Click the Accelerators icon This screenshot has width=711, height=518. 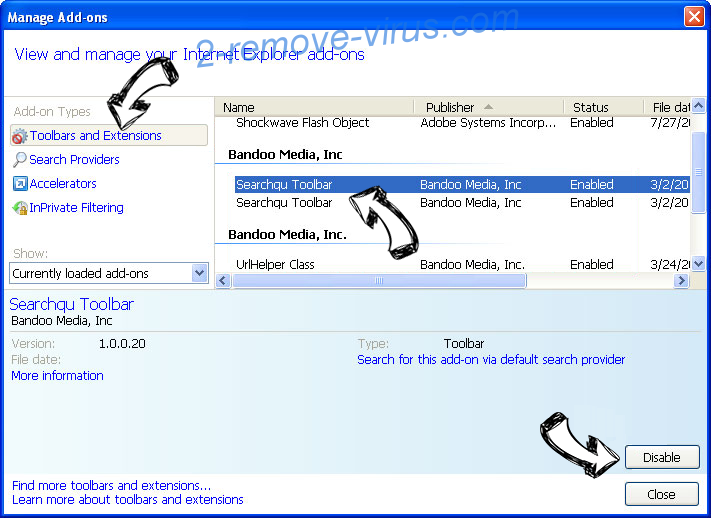(20, 184)
